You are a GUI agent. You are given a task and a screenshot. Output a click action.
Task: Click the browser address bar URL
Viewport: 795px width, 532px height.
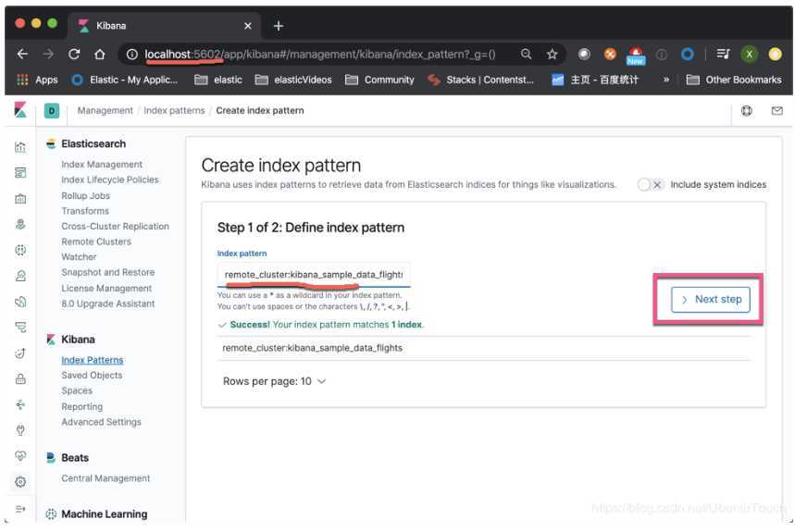click(x=319, y=55)
